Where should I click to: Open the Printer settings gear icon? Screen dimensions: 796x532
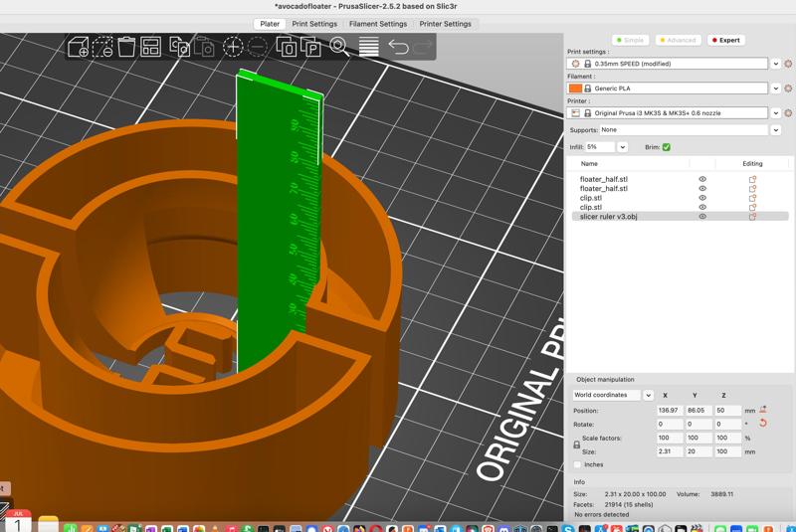click(788, 113)
